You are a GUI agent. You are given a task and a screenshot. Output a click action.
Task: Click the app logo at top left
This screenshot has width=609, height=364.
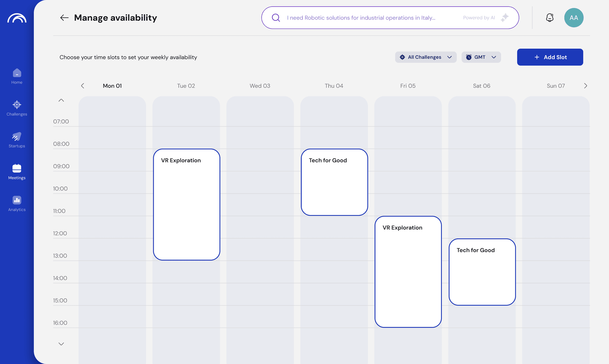tap(17, 18)
